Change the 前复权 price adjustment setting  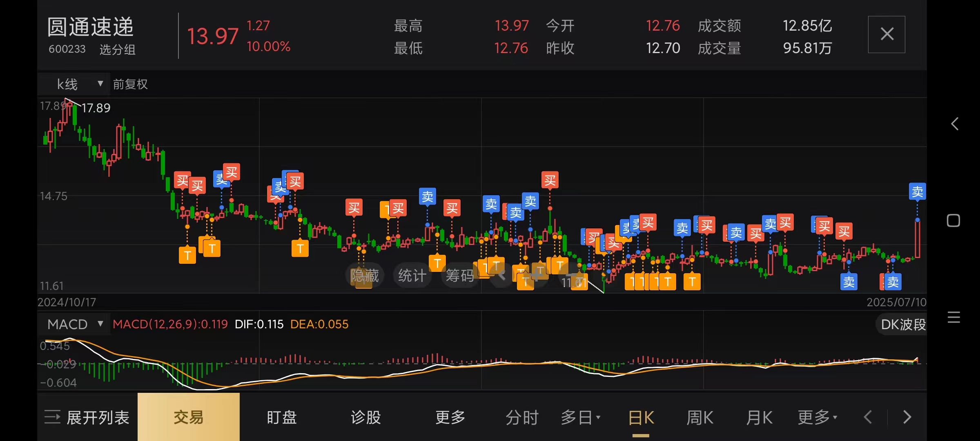pos(130,84)
